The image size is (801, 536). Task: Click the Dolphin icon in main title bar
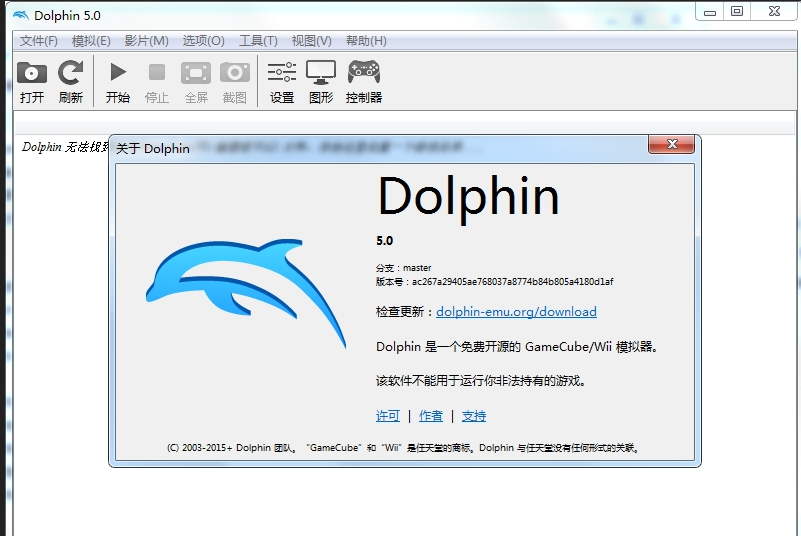[x=20, y=15]
